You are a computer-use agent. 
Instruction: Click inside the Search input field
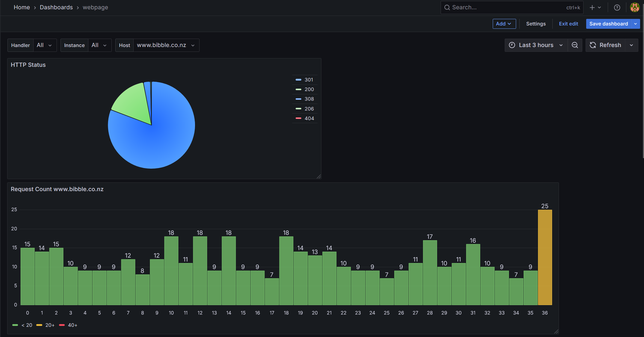tap(494, 7)
